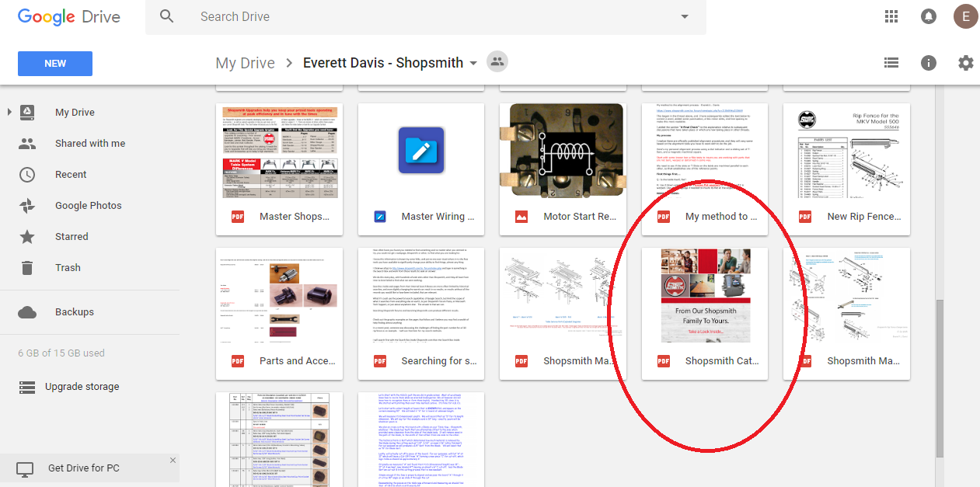Image resolution: width=980 pixels, height=487 pixels.
Task: Click the Google Photos pinwheel icon
Action: click(x=27, y=206)
